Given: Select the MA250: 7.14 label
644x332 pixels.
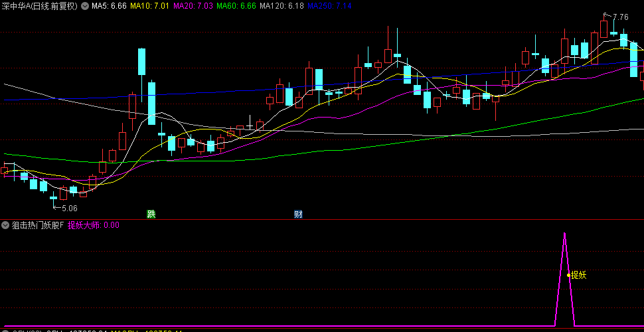Looking at the screenshot, I should (329, 6).
